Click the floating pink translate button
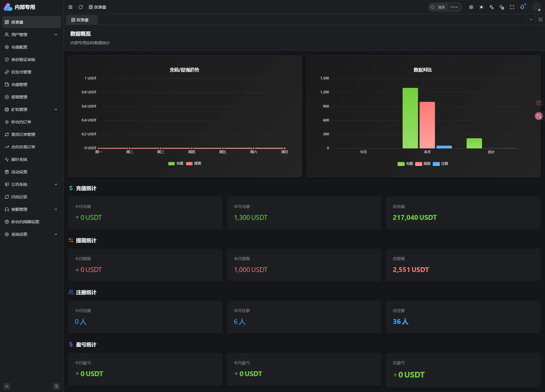The image size is (545, 392). tap(538, 116)
